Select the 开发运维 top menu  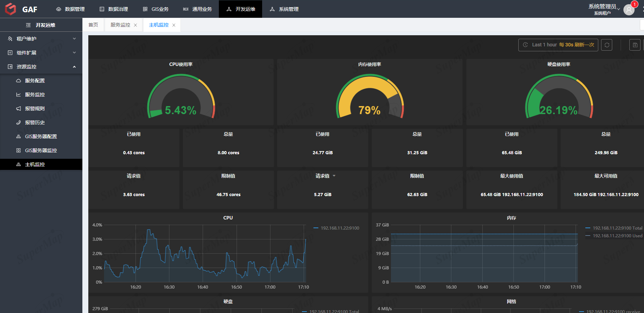(240, 9)
